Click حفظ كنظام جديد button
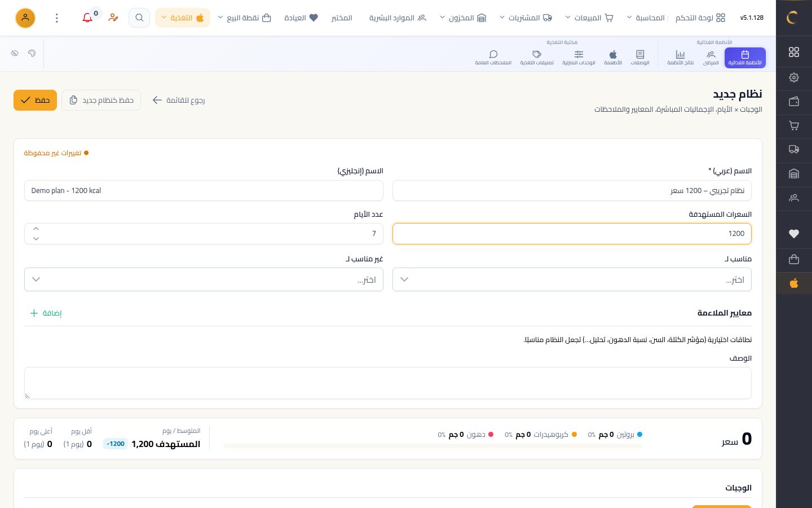 [x=101, y=100]
